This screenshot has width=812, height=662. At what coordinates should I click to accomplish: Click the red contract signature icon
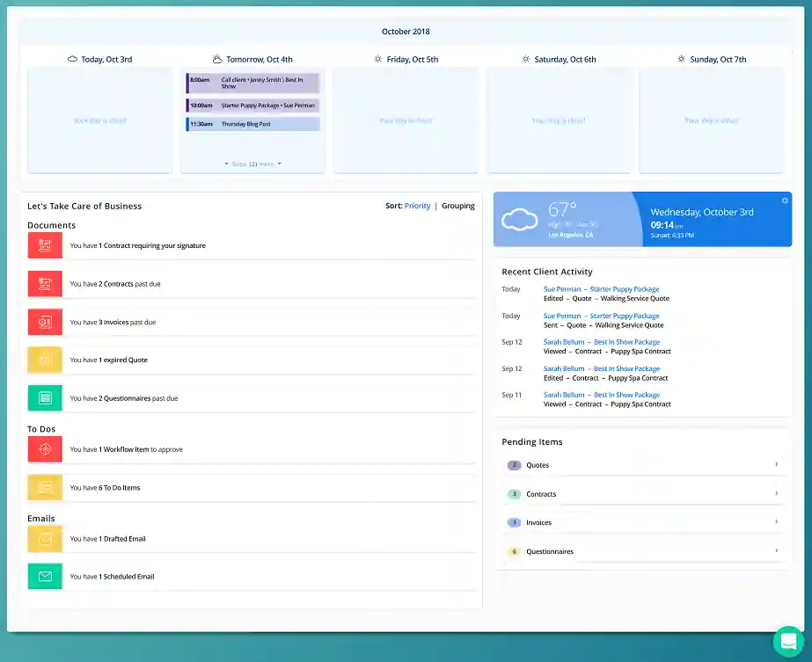coord(45,245)
